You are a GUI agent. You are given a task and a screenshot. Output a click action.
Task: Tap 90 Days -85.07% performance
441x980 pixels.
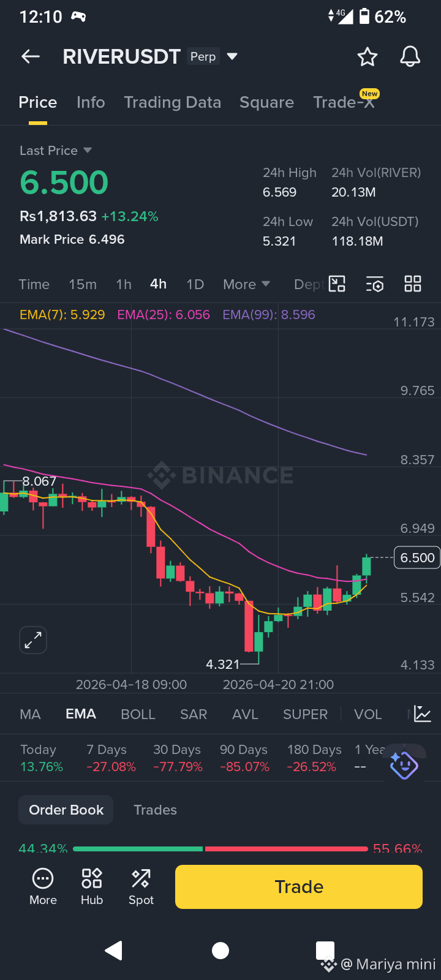[244, 758]
